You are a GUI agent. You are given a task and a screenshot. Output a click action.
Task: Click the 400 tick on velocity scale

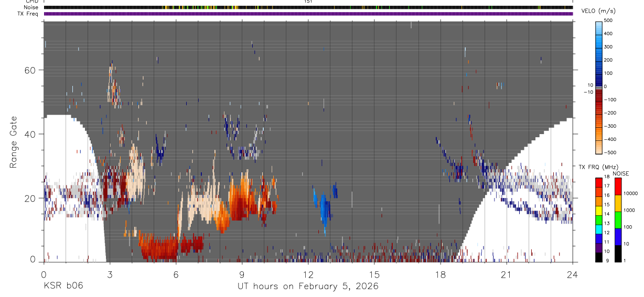pyautogui.click(x=609, y=34)
